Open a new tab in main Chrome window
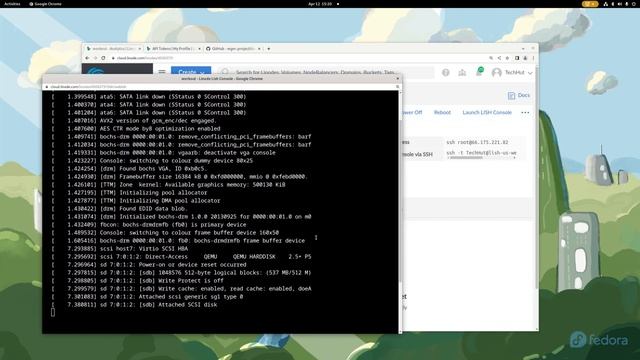 (269, 49)
